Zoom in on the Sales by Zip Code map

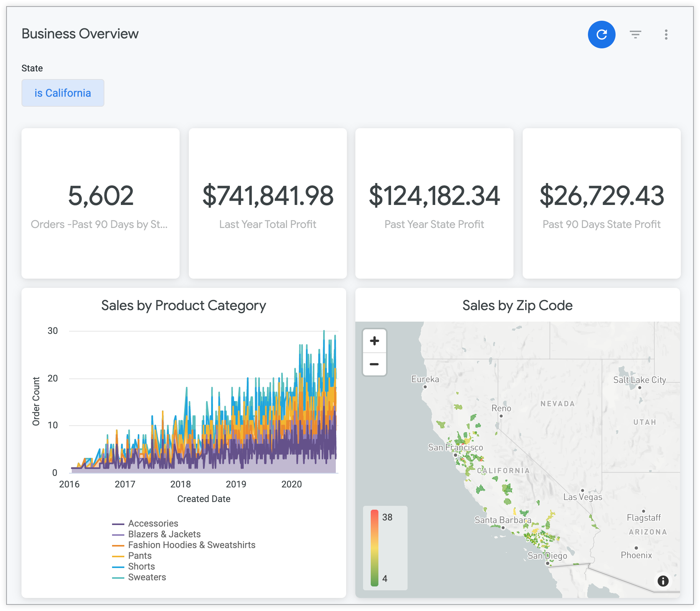click(x=374, y=340)
